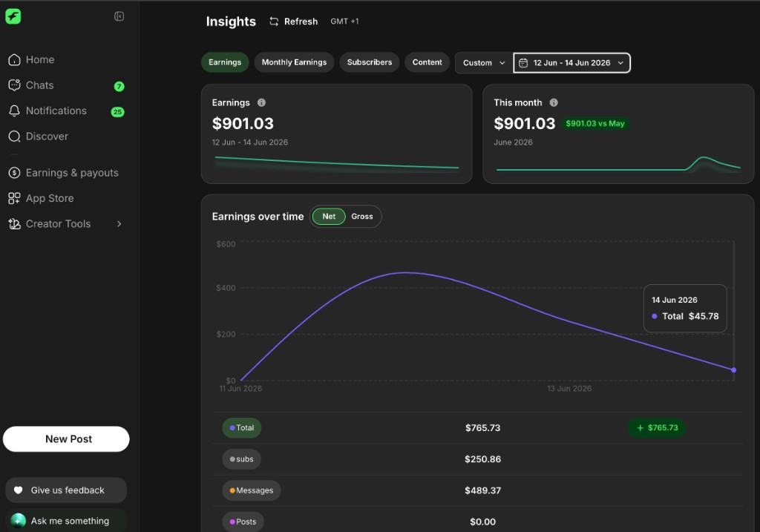The height and width of the screenshot is (532, 760).
Task: Toggle the Posts series chip
Action: coord(243,522)
